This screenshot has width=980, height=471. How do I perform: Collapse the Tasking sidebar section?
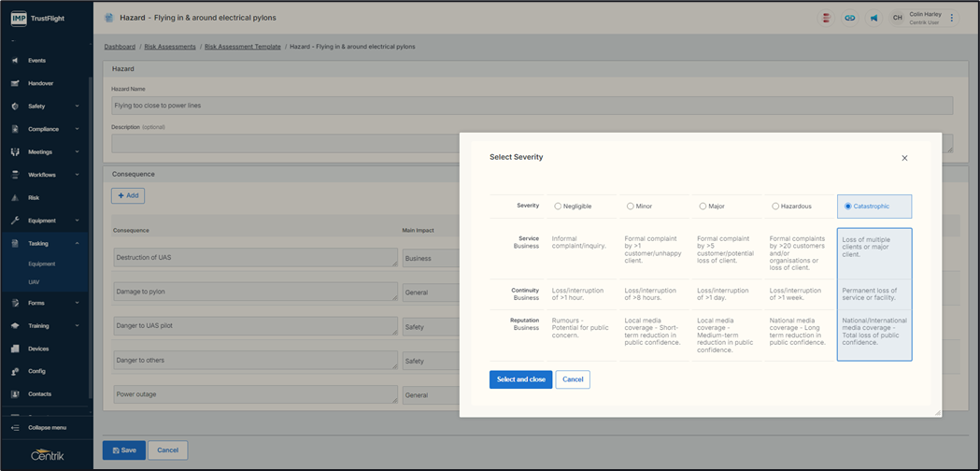click(77, 244)
